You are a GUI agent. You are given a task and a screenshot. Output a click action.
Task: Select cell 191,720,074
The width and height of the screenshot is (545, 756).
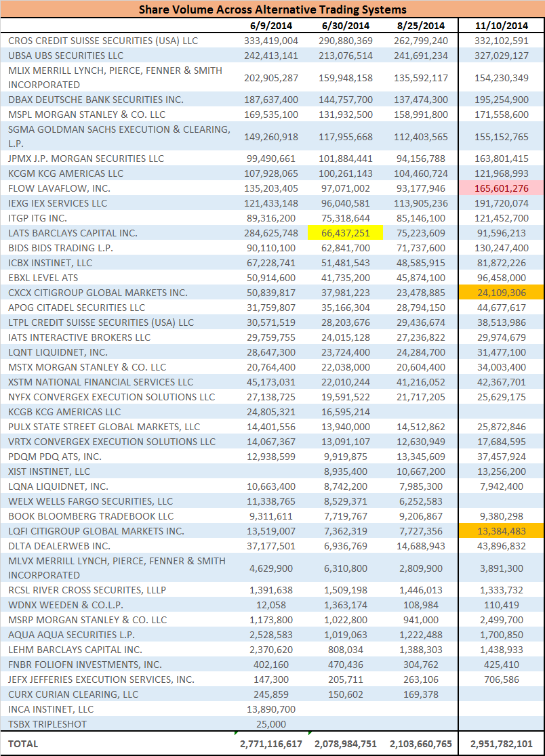502,203
